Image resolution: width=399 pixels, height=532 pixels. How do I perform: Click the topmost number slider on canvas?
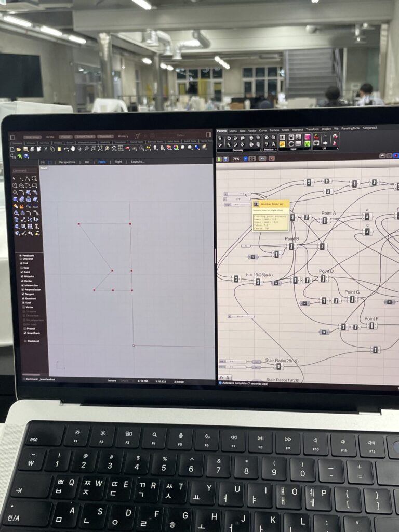238,194
